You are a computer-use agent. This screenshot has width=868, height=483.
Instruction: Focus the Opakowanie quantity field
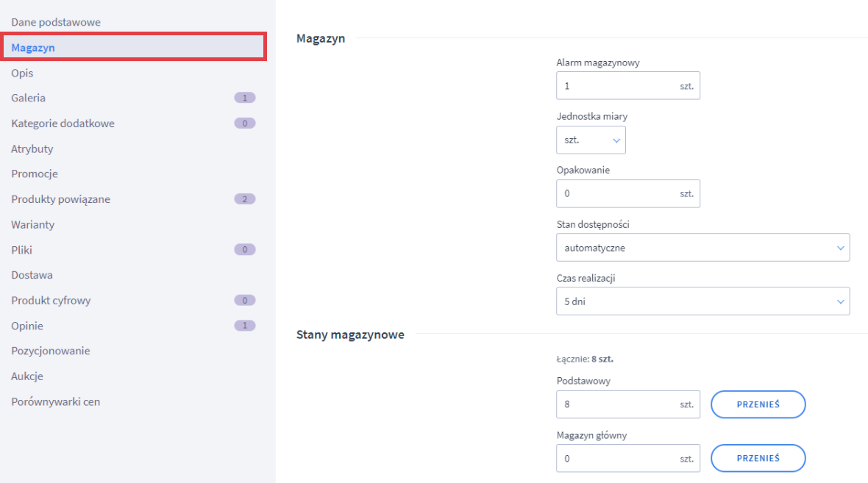point(618,194)
